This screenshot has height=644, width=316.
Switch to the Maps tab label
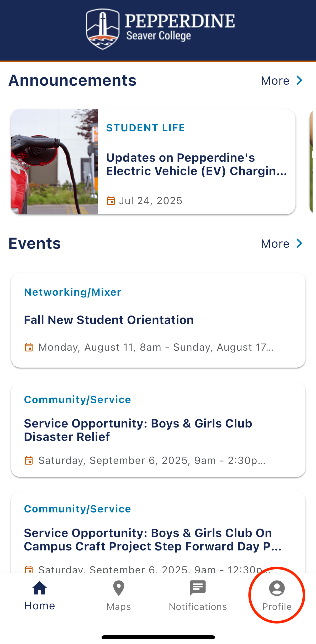(x=119, y=607)
